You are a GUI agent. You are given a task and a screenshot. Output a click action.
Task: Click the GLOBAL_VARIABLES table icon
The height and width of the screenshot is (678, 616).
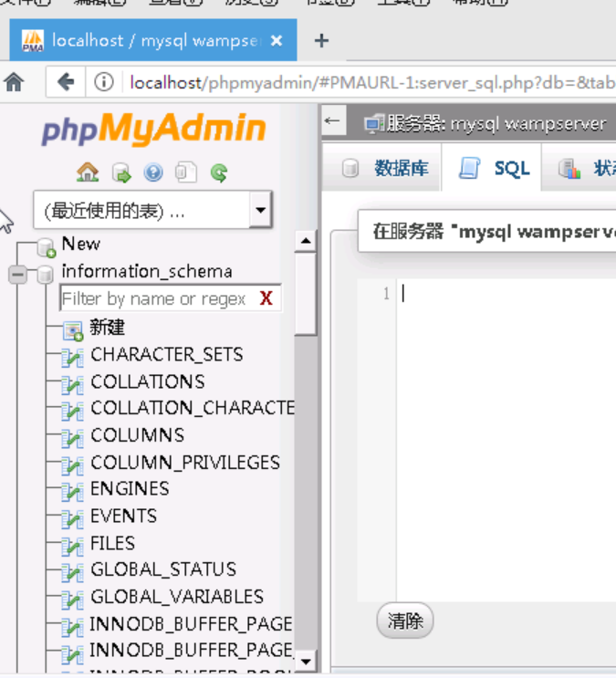[x=72, y=600]
